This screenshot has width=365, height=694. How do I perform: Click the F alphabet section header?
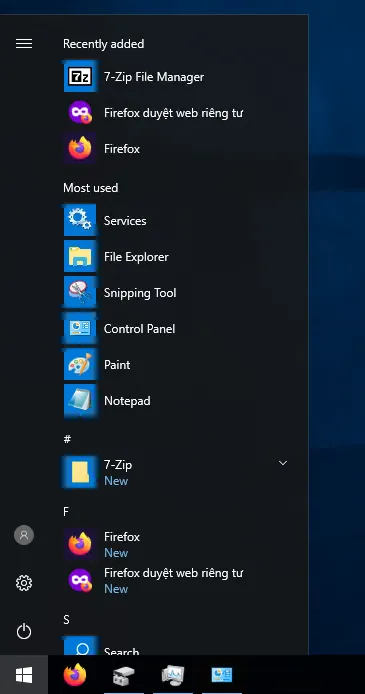66,511
